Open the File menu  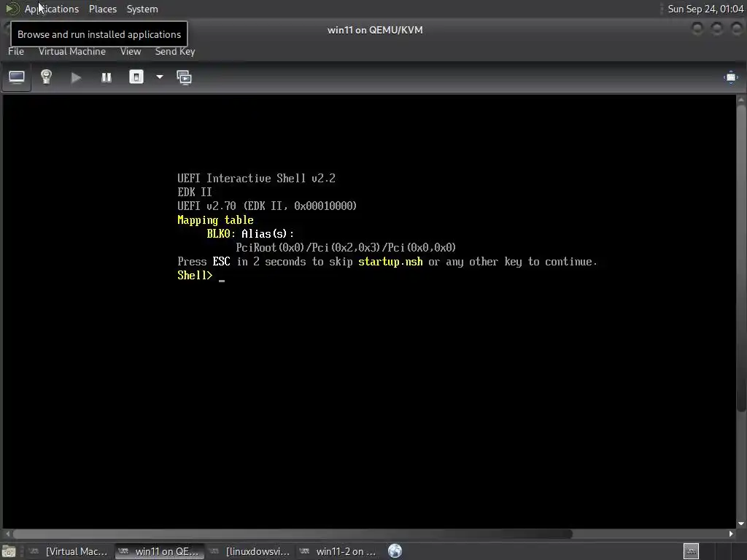[16, 52]
